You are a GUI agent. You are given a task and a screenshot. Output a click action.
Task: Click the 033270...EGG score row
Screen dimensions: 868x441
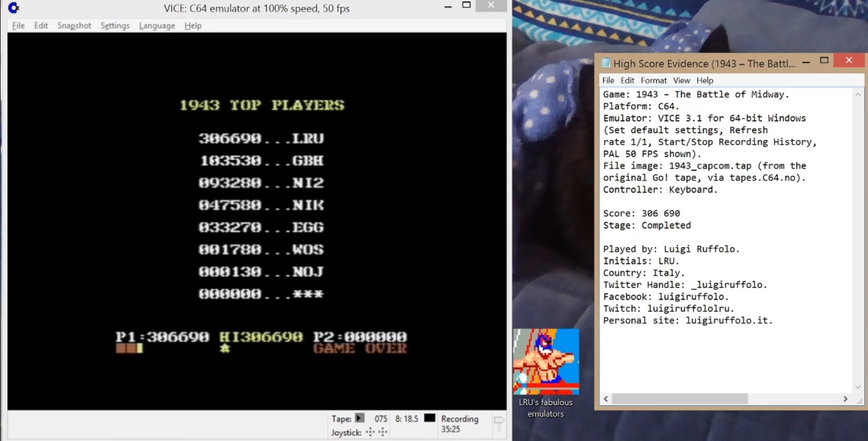(261, 228)
